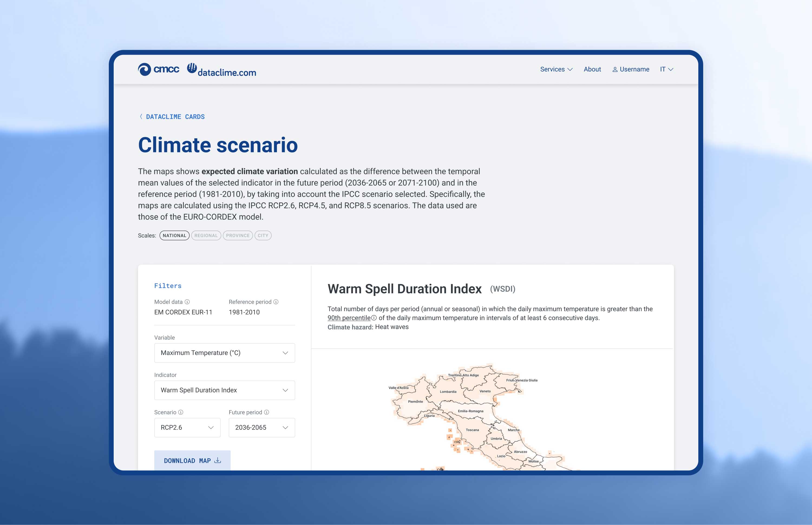Click the download icon in Download Map button
The width and height of the screenshot is (812, 525).
(218, 460)
